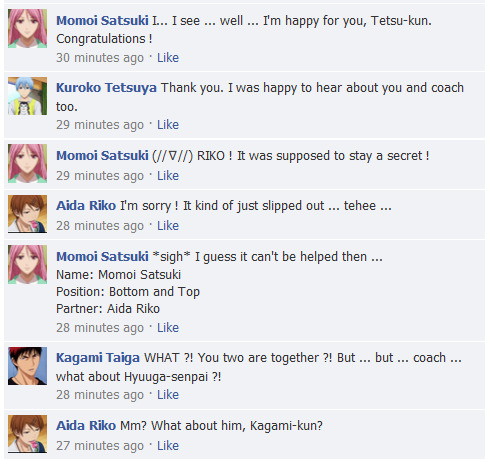The height and width of the screenshot is (460, 485).
Task: Click the '30 minutes ago' timestamp
Action: 100,58
